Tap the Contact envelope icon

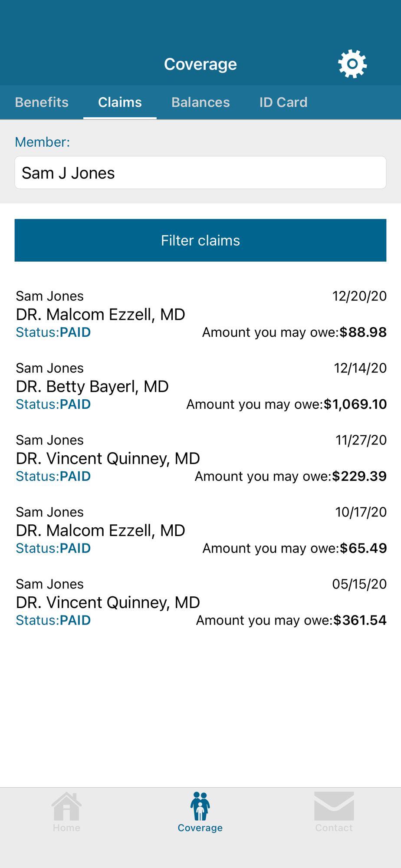(334, 806)
